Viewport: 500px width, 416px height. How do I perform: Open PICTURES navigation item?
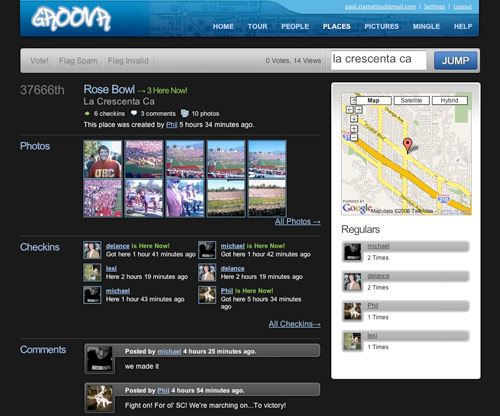(x=382, y=27)
